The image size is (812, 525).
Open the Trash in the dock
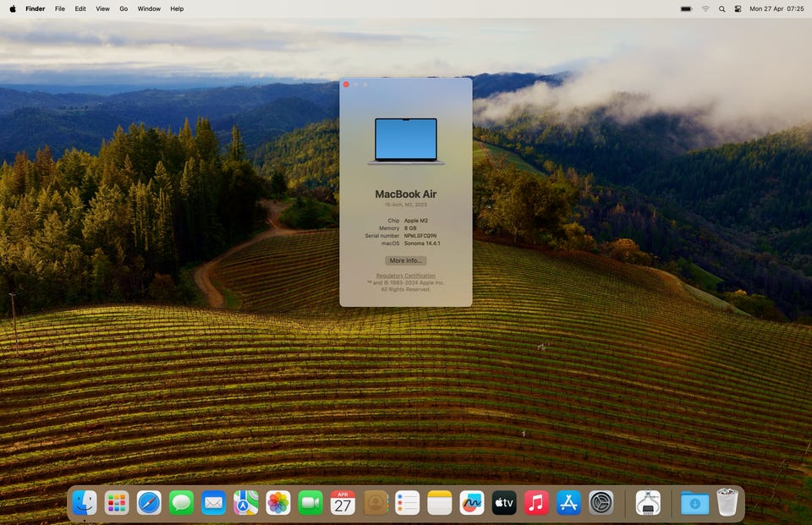(727, 501)
